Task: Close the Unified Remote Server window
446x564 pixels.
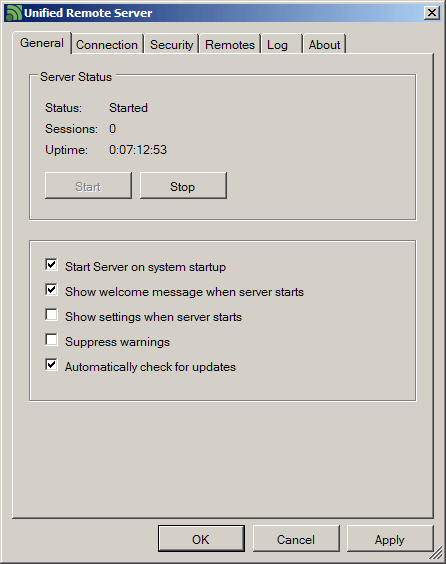Action: pos(432,13)
